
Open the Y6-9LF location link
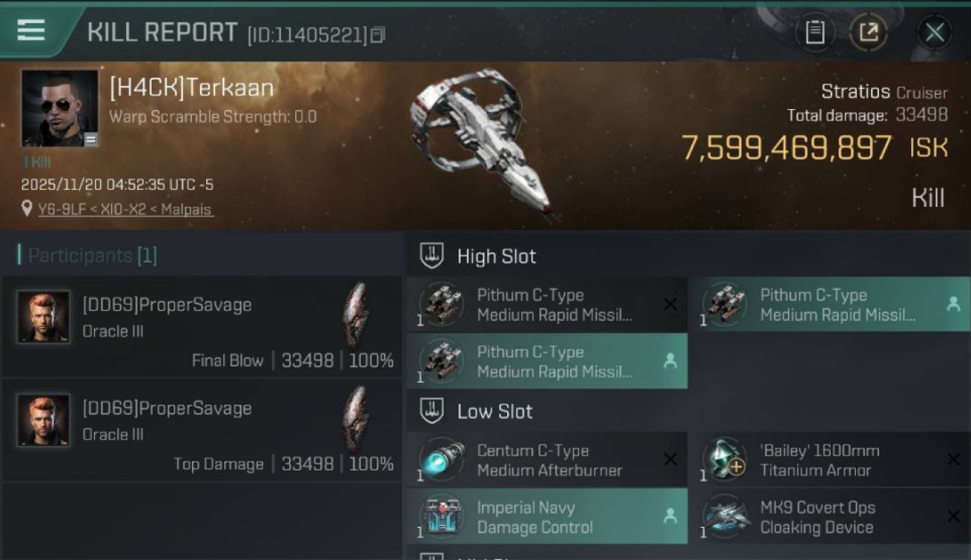(x=125, y=210)
